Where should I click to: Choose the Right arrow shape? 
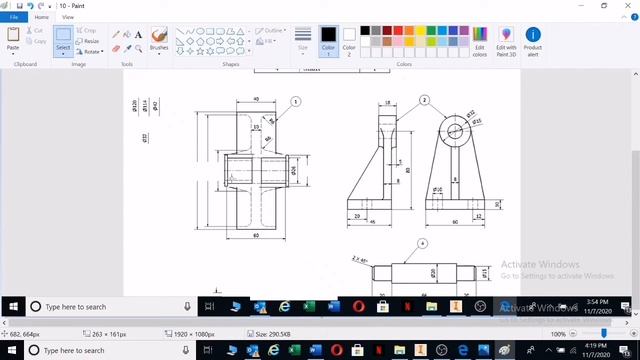pyautogui.click(x=220, y=41)
